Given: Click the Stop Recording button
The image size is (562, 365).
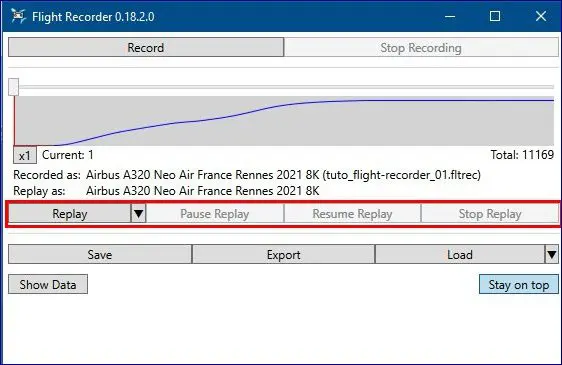Looking at the screenshot, I should click(x=421, y=47).
